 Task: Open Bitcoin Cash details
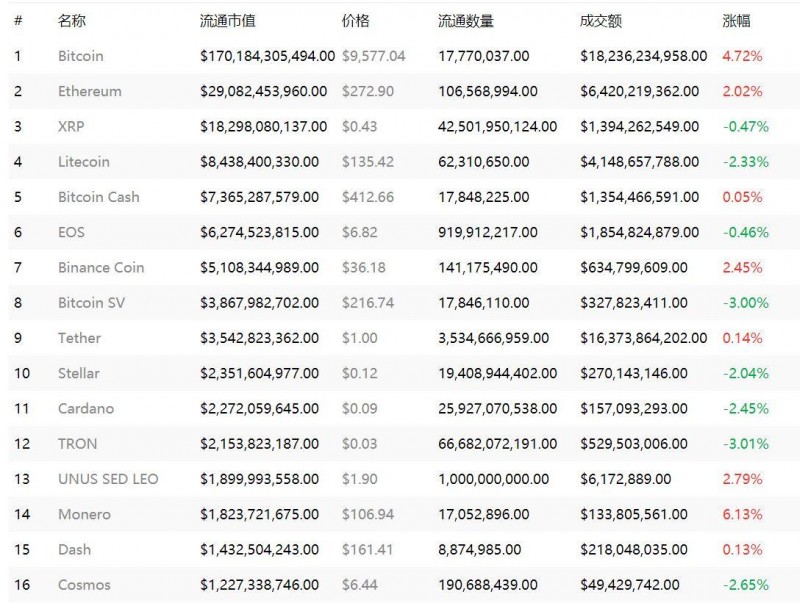[98, 197]
